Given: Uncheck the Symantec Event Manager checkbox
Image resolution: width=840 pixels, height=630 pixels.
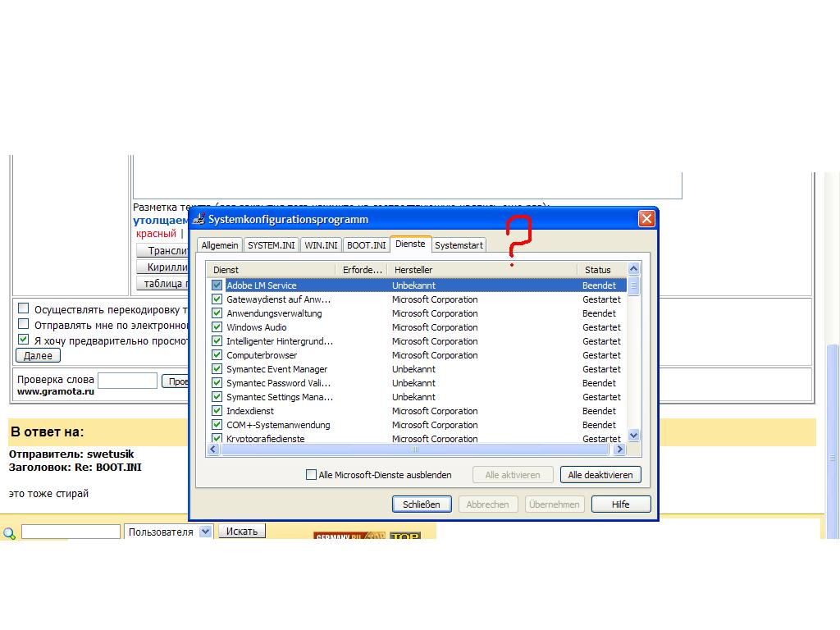Looking at the screenshot, I should click(217, 369).
